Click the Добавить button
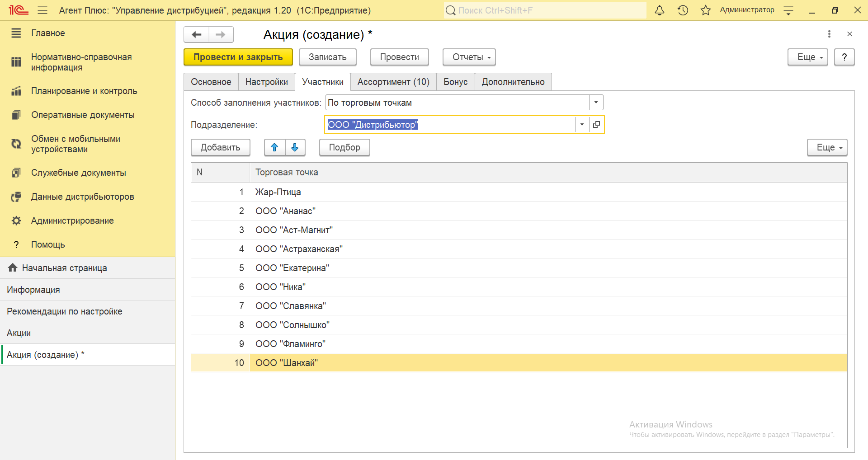Image resolution: width=868 pixels, height=460 pixels. [221, 147]
